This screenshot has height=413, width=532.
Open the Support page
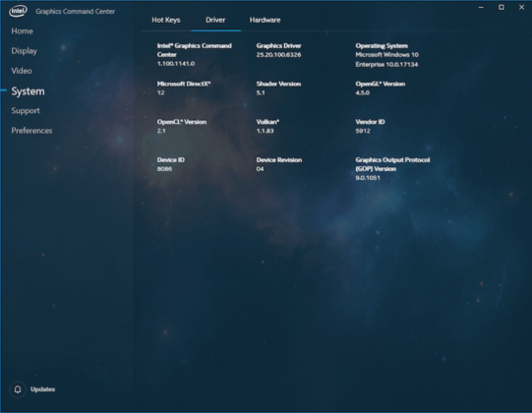(26, 111)
